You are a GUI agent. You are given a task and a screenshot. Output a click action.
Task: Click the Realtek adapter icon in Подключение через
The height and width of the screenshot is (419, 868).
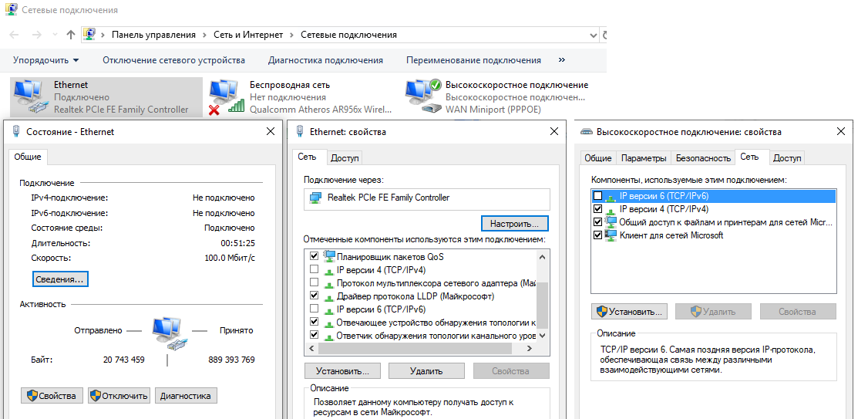[x=316, y=198]
